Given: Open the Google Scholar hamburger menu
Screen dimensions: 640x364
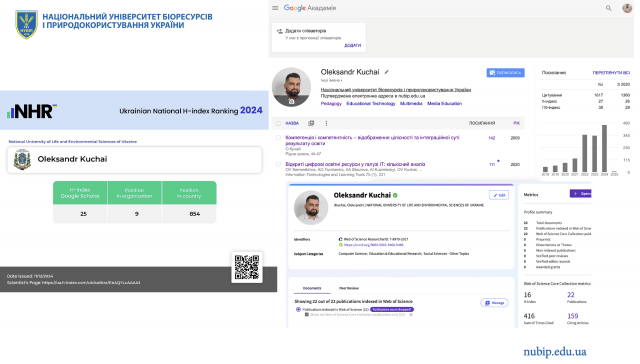Looking at the screenshot, I should (x=275, y=8).
